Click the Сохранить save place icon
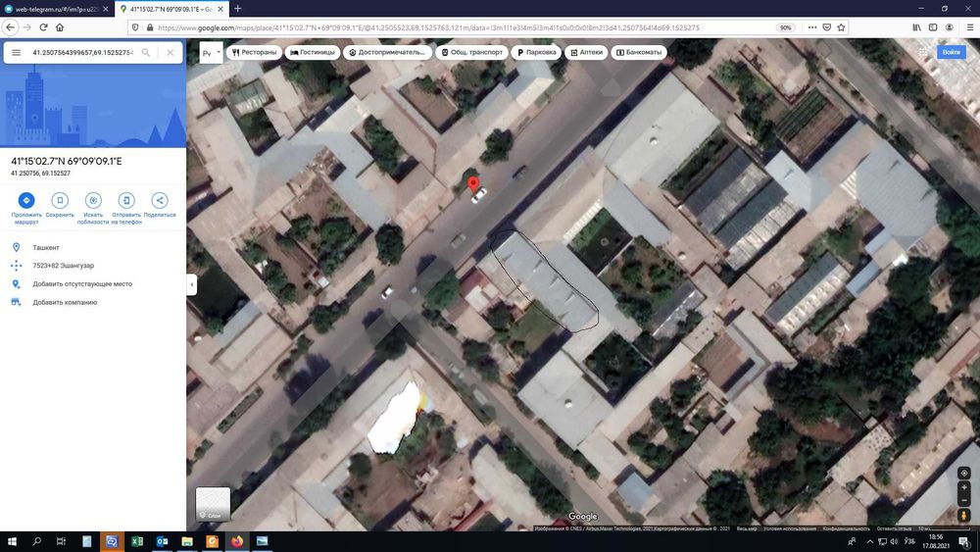The image size is (980, 552). 60,200
